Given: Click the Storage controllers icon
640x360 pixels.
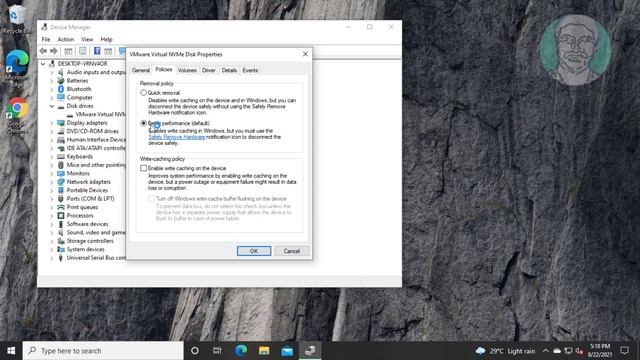Looking at the screenshot, I should [x=61, y=241].
